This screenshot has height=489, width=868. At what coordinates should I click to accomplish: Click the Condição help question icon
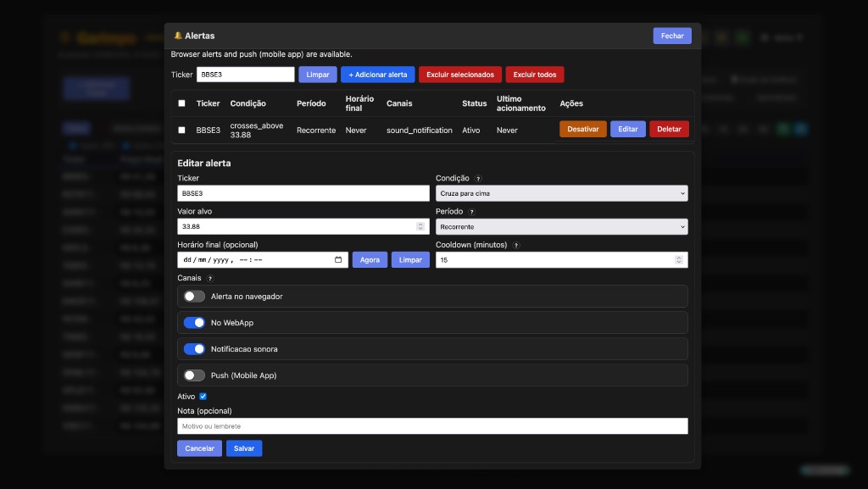478,179
